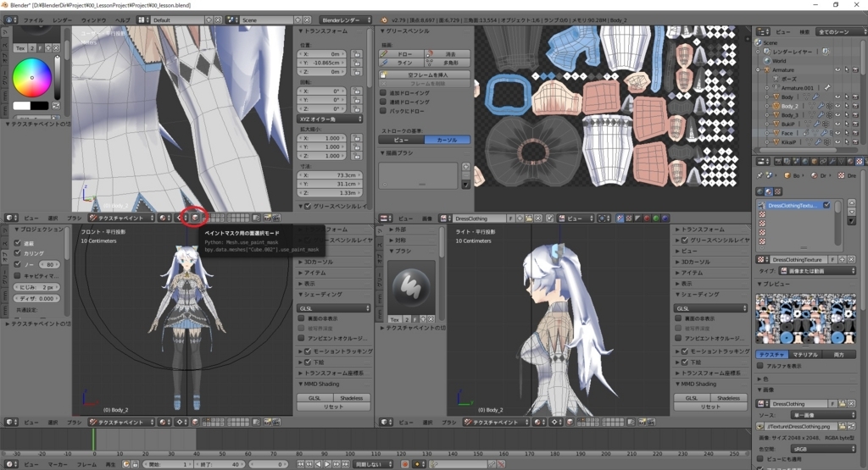Select the grease pencil Draw (ドロー) tool
The height and width of the screenshot is (470, 868).
tap(401, 53)
